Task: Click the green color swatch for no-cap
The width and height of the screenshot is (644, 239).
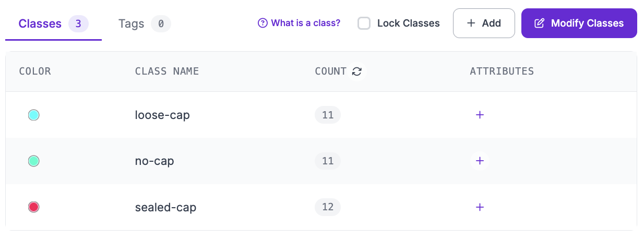Action: [x=33, y=161]
